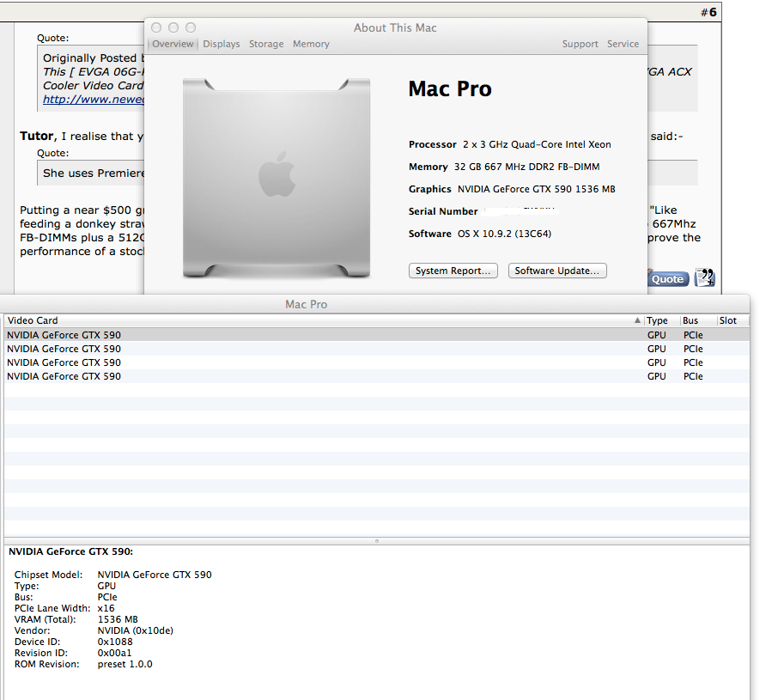Click the PCIe Lane Width x16 value
This screenshot has width=778, height=700.
coord(106,608)
